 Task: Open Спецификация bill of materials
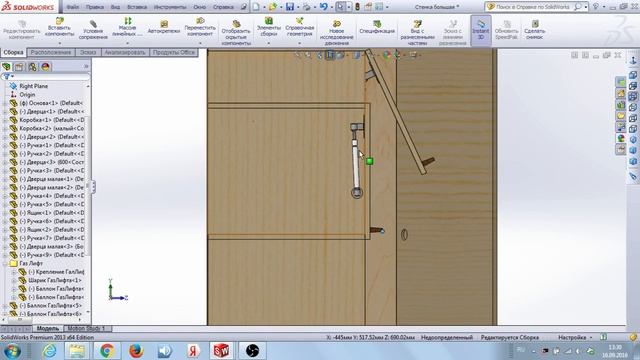pyautogui.click(x=377, y=27)
